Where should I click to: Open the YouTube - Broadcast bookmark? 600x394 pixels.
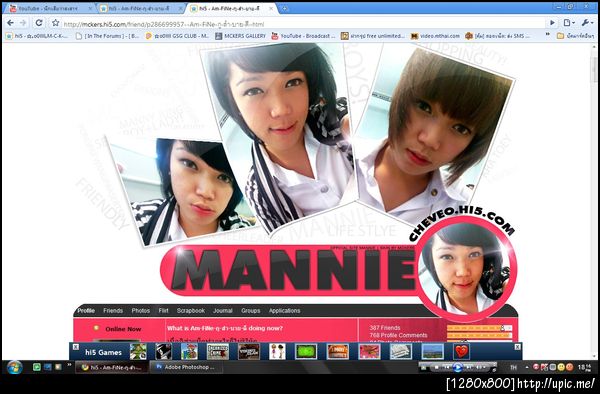click(x=303, y=36)
